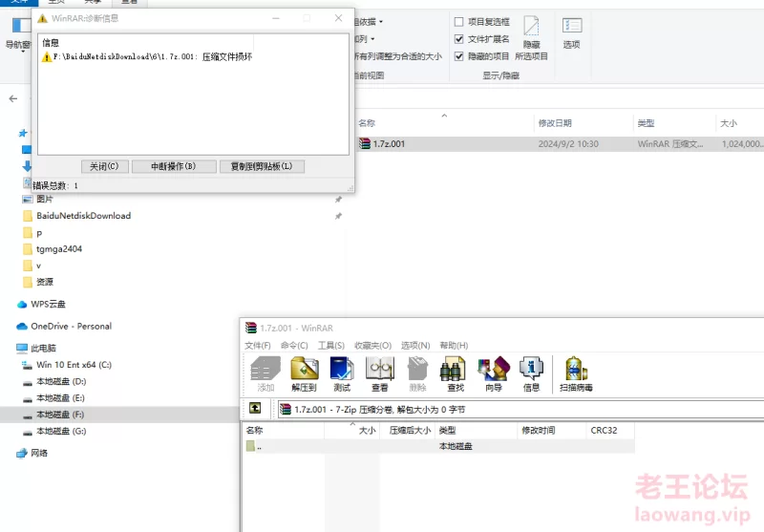Sort by CRC32 column in WinRAR
Viewport: 764px width, 532px height.
pos(605,430)
